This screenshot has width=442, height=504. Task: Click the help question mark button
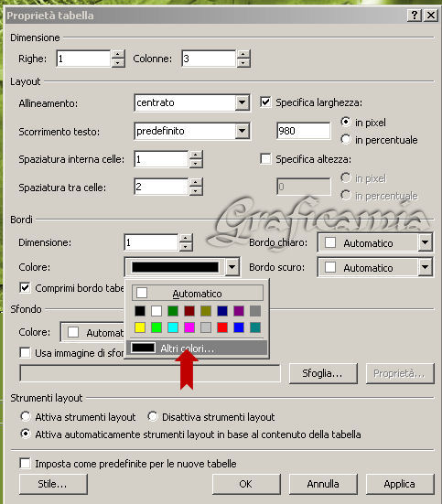point(415,16)
